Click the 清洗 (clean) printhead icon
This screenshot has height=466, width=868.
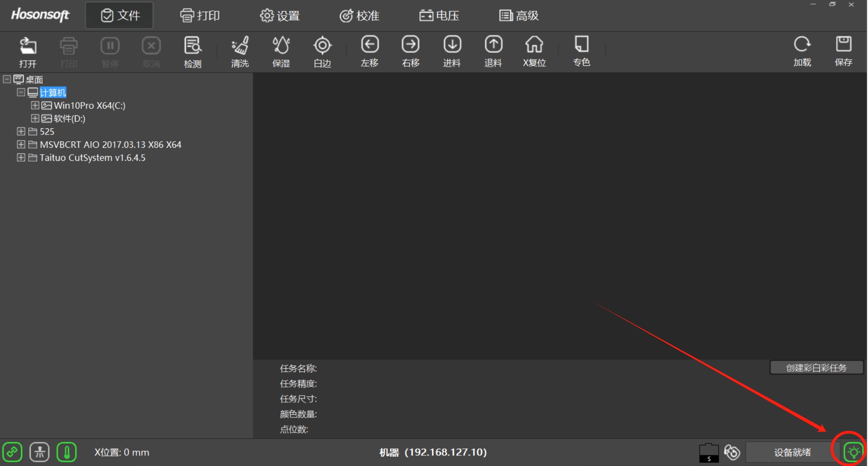(240, 51)
